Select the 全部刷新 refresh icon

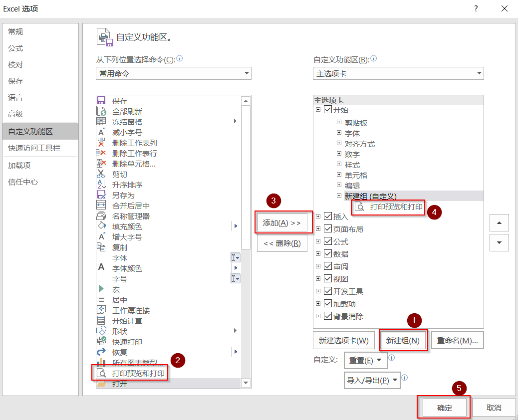coord(101,111)
